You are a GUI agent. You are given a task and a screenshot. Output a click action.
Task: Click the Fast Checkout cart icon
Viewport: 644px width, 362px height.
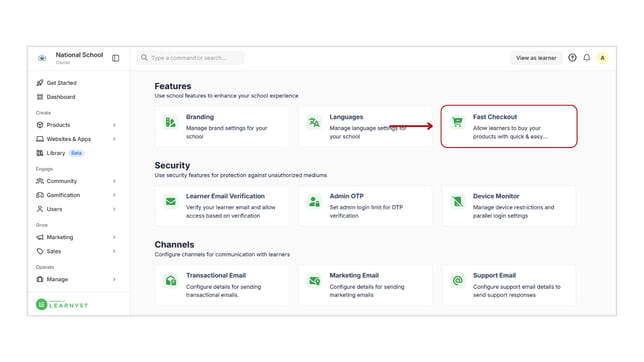coord(457,122)
